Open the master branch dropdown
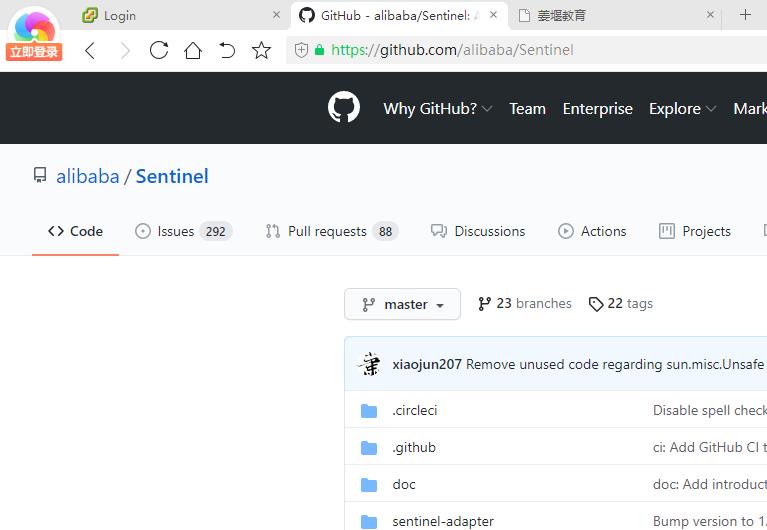Screen dimensions: 767x530 tap(402, 304)
